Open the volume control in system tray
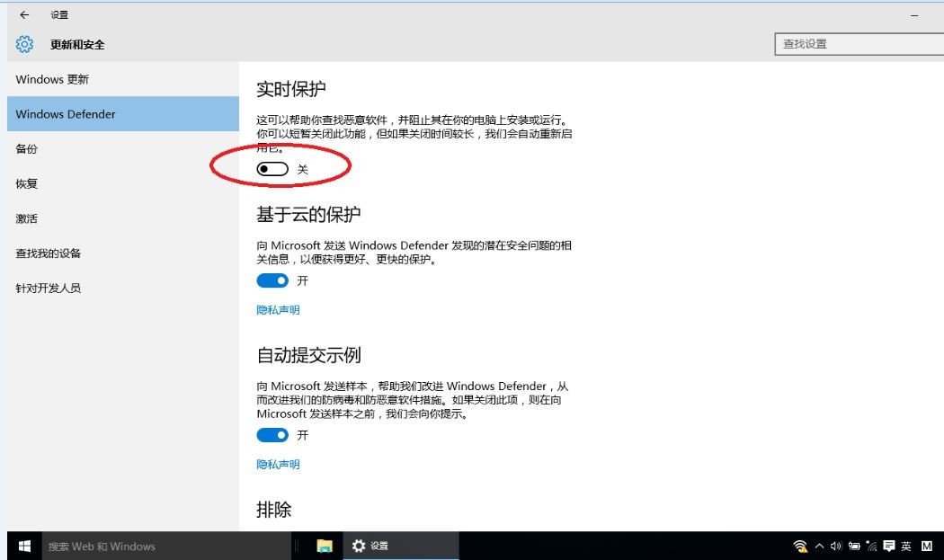The image size is (944, 560). [835, 547]
